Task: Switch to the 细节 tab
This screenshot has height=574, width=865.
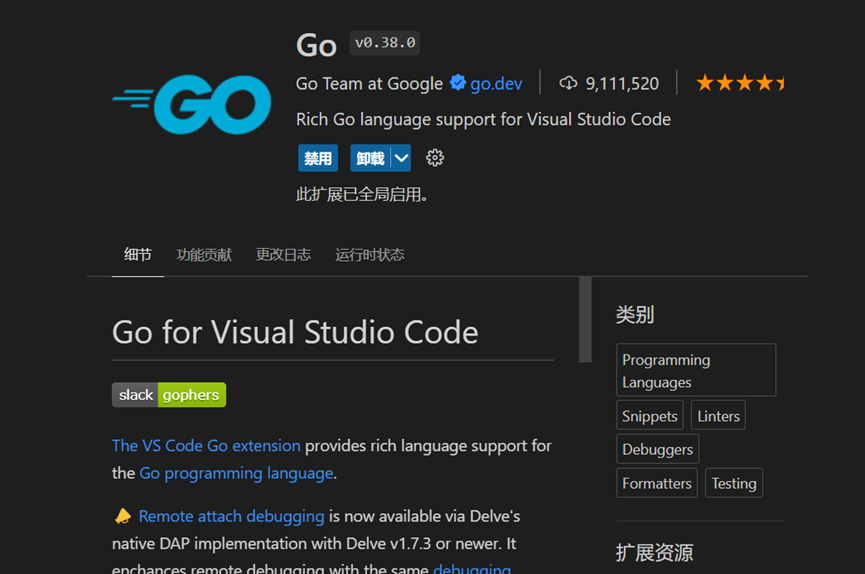Action: pos(138,255)
